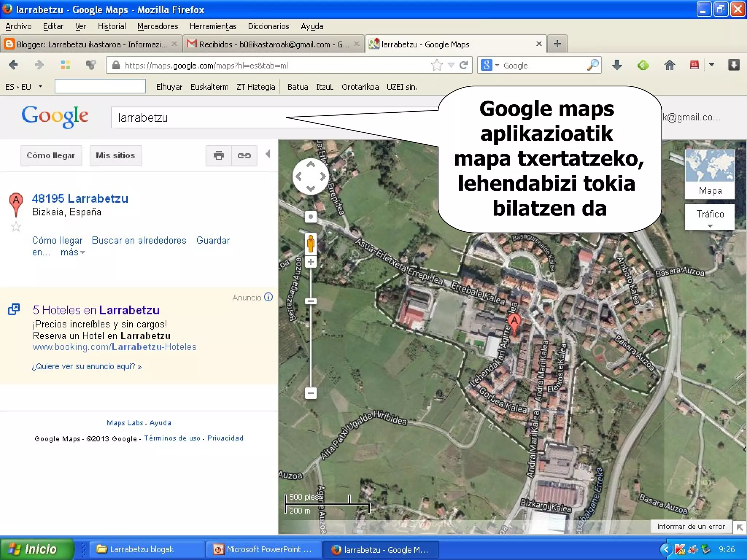The image size is (747, 560).
Task: Click Informar de un error
Action: [691, 526]
